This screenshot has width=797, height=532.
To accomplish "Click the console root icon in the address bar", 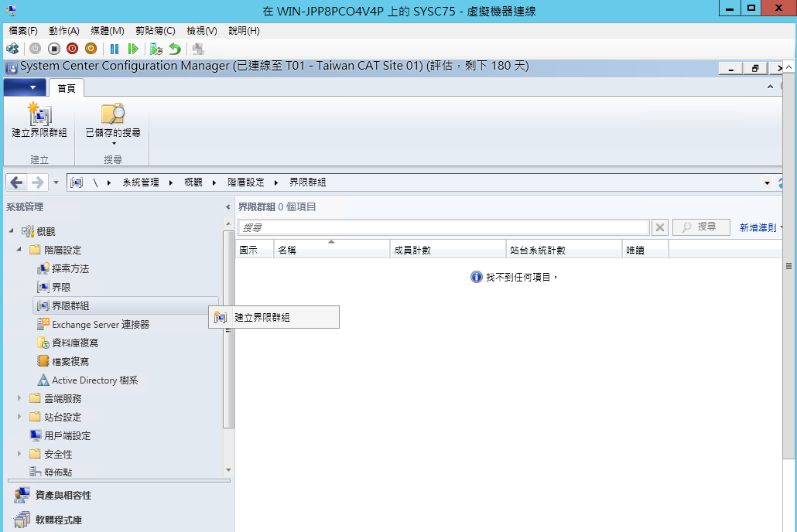I will (77, 182).
